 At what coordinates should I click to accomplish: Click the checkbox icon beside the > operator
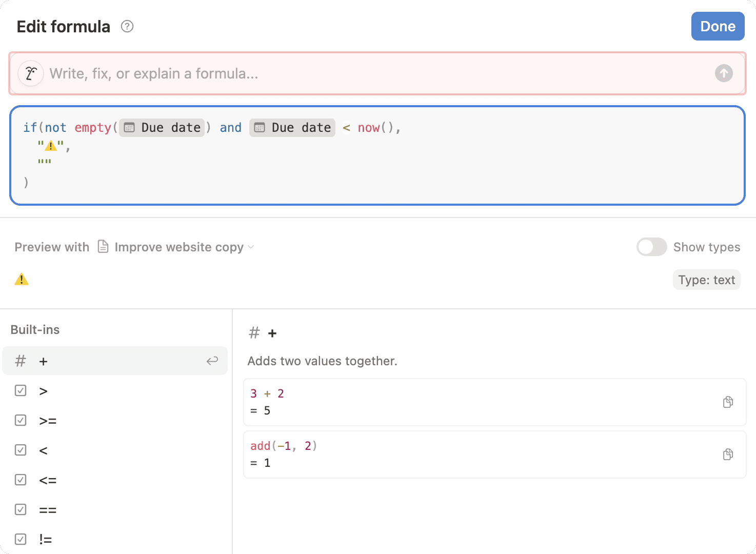[20, 390]
